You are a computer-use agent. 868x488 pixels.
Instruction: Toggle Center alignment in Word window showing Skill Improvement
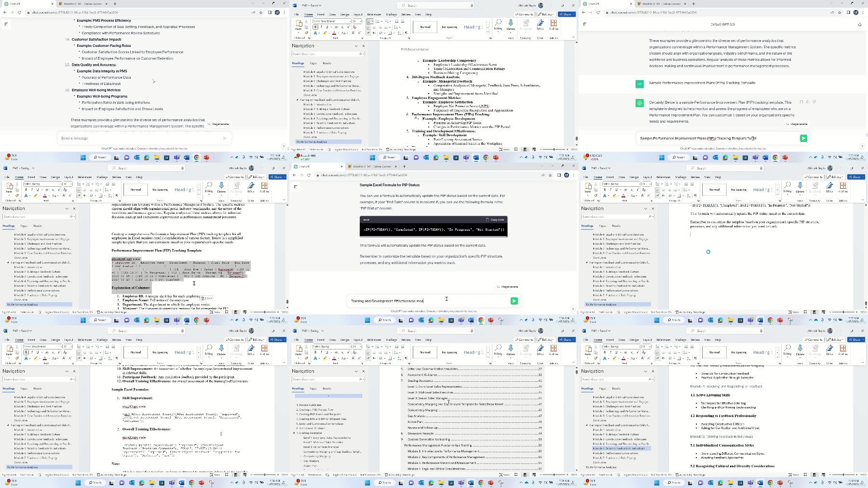(85, 352)
